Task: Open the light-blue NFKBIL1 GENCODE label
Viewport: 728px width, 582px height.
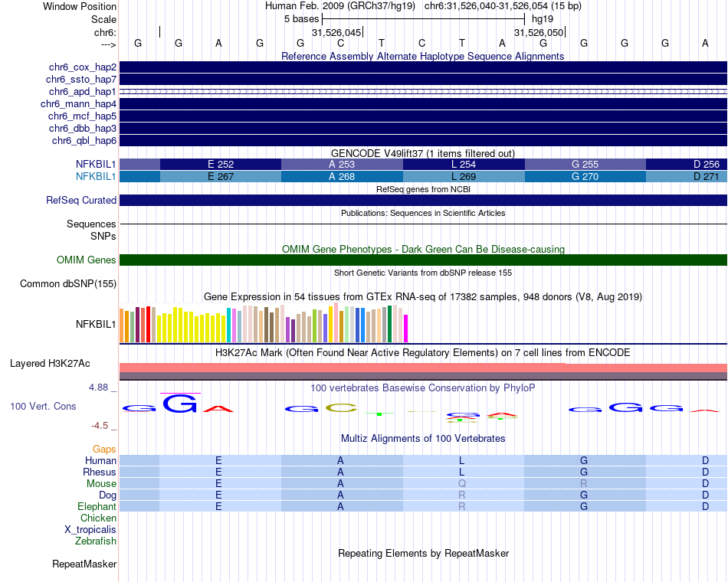Action: [x=96, y=176]
